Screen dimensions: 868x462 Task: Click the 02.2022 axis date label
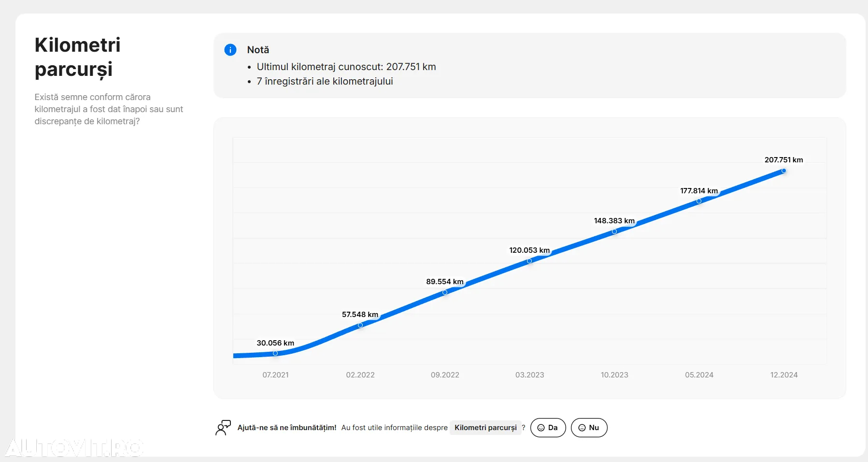(360, 375)
